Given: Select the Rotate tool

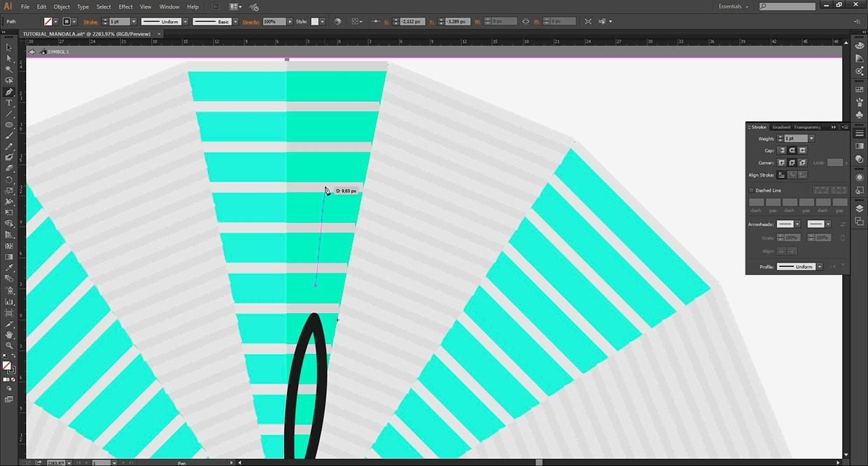Looking at the screenshot, I should [9, 179].
